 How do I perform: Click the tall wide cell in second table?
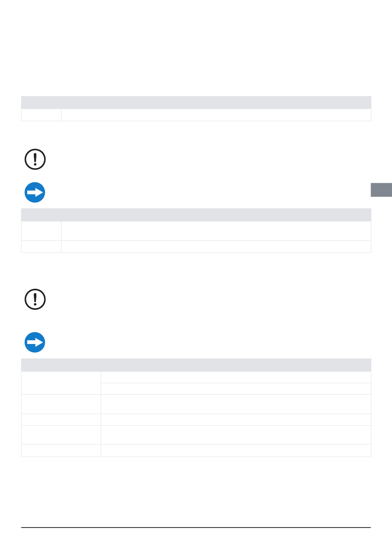click(216, 231)
